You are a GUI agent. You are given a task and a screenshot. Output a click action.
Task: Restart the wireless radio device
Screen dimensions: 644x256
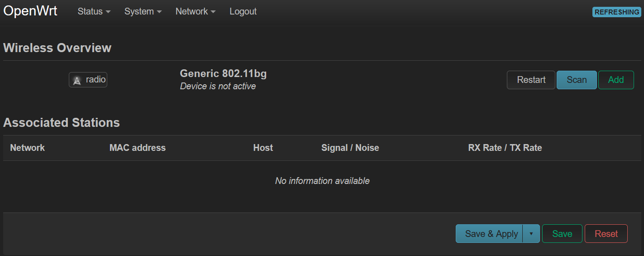pos(531,80)
